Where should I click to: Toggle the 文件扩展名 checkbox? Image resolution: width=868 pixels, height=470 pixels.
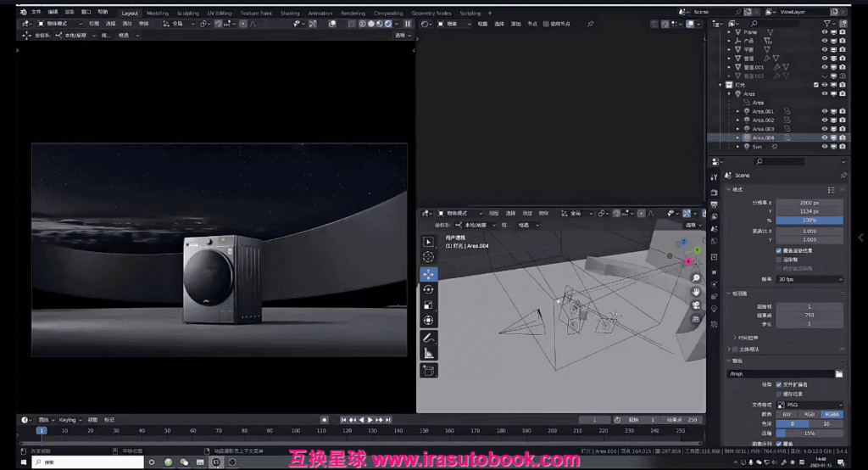779,384
